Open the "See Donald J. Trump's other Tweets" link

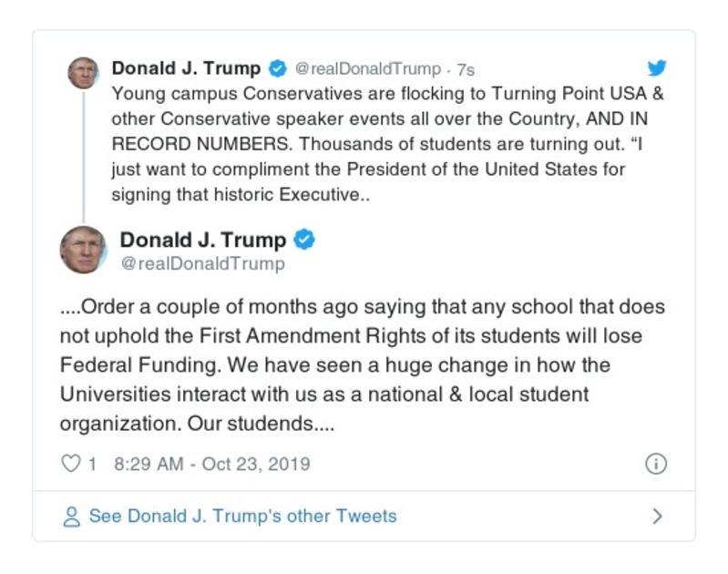(242, 517)
